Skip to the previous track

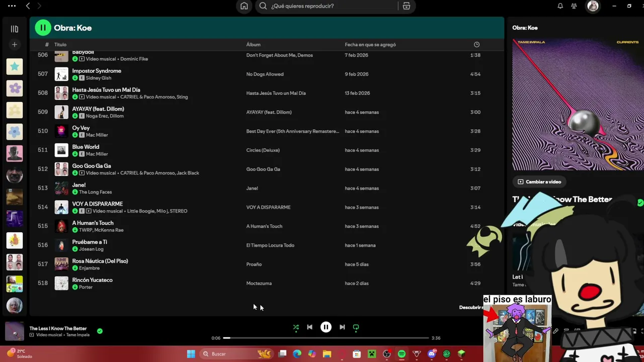pyautogui.click(x=309, y=327)
